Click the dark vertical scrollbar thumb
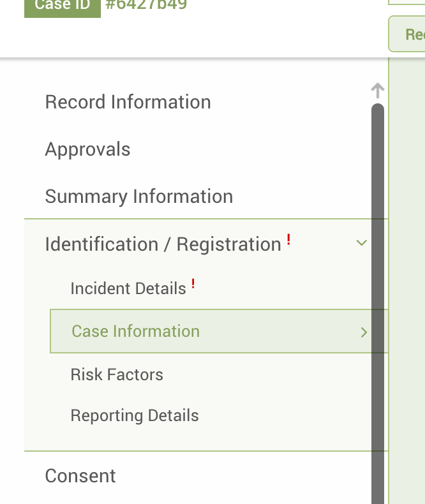 pyautogui.click(x=378, y=304)
